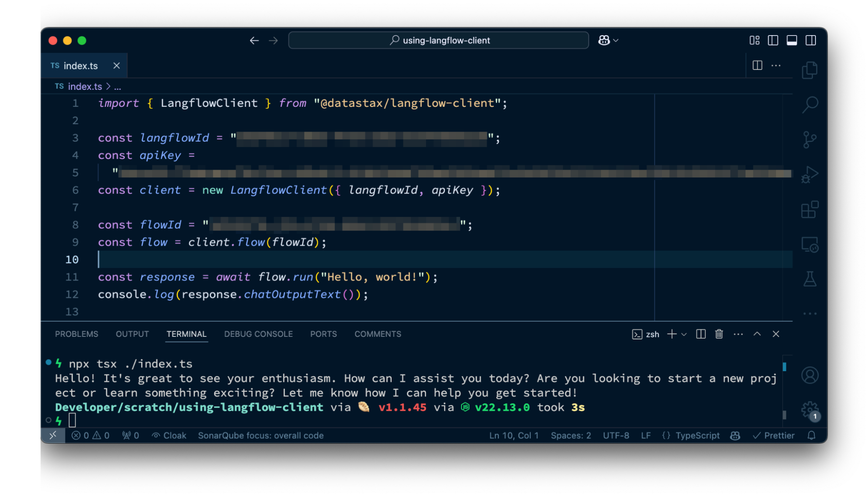
Task: Open editor More Actions ellipsis
Action: [776, 66]
